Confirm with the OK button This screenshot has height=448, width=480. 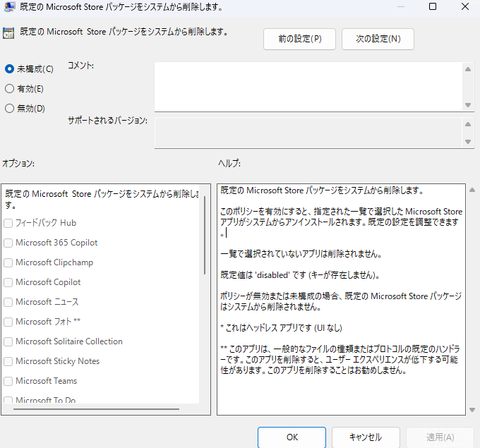292,437
